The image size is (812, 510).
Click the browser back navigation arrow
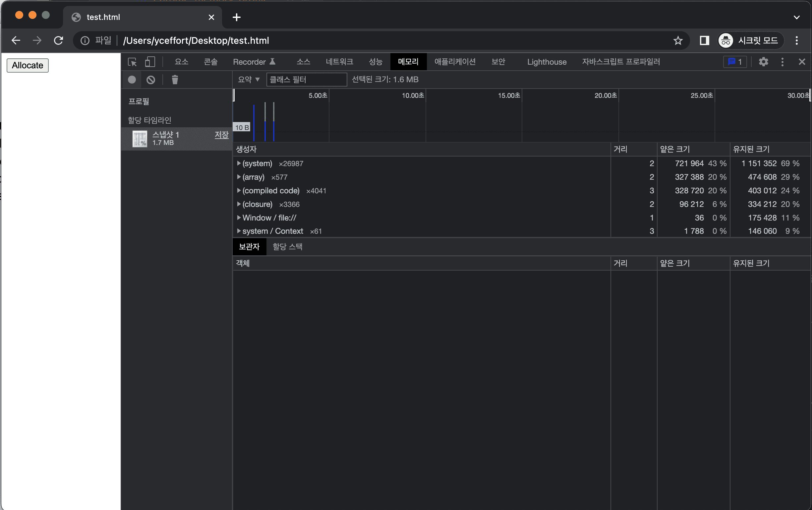pyautogui.click(x=16, y=40)
